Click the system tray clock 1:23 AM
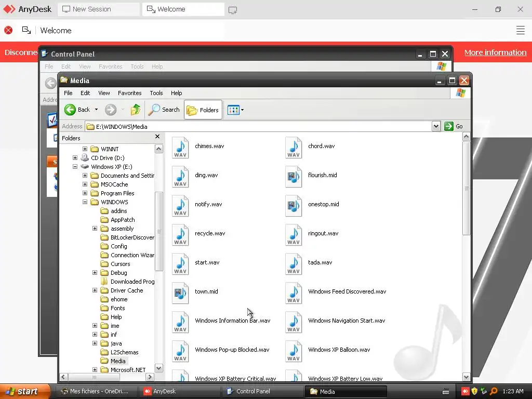The image size is (532, 399). [x=513, y=391]
